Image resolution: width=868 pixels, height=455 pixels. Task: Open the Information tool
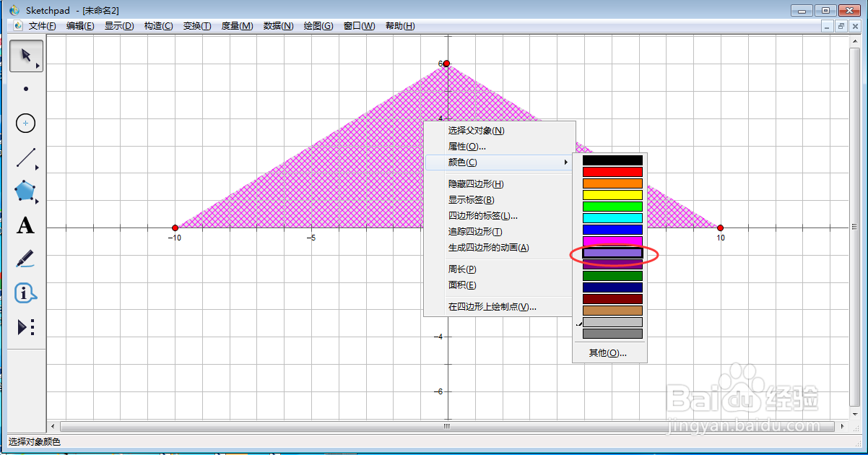[25, 293]
